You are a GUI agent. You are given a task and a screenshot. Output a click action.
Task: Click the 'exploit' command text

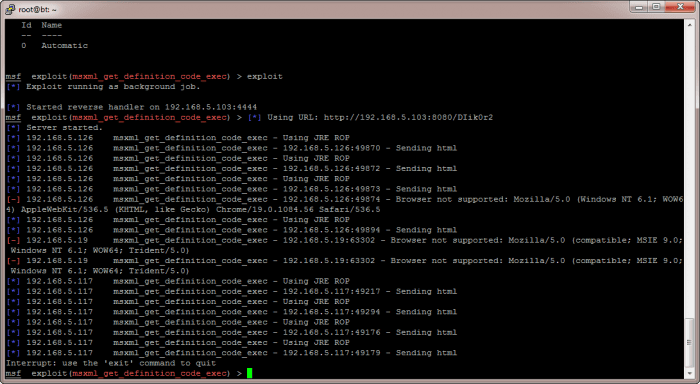pos(264,76)
